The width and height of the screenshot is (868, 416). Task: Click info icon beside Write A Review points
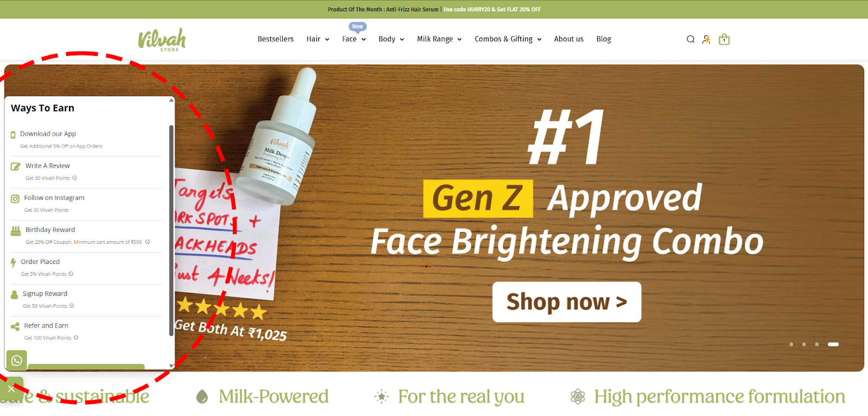[x=75, y=178]
